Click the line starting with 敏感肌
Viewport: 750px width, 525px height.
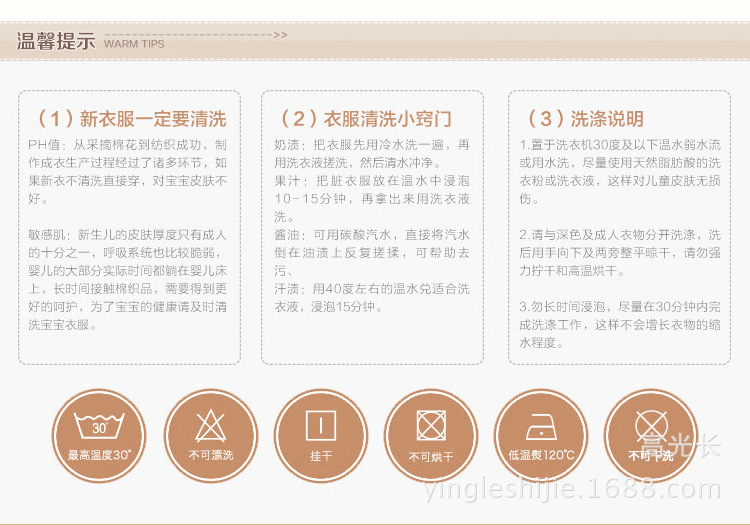127,235
